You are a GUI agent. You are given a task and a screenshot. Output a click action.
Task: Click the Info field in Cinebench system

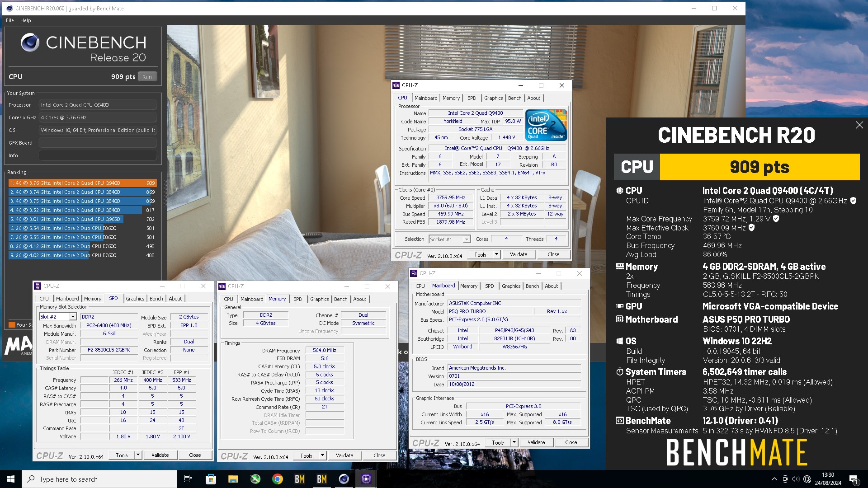tap(98, 155)
